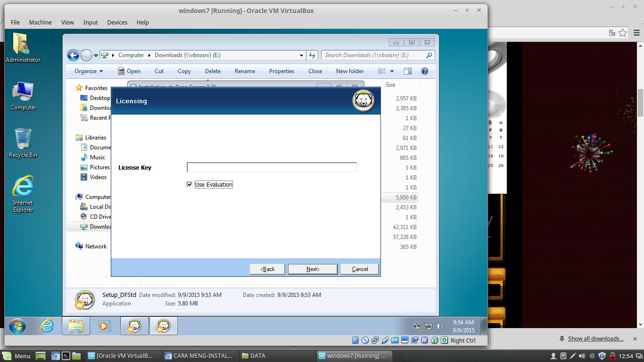The width and height of the screenshot is (644, 362).
Task: Open terminal launcher in Mint panel
Action: 67,356
